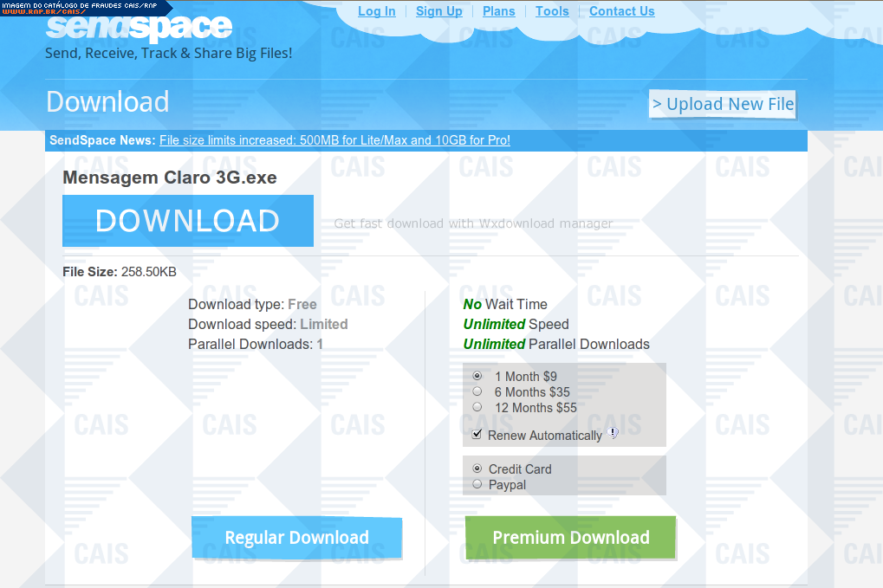
Task: Uncheck the Renew Automatically checkbox
Action: [x=477, y=434]
